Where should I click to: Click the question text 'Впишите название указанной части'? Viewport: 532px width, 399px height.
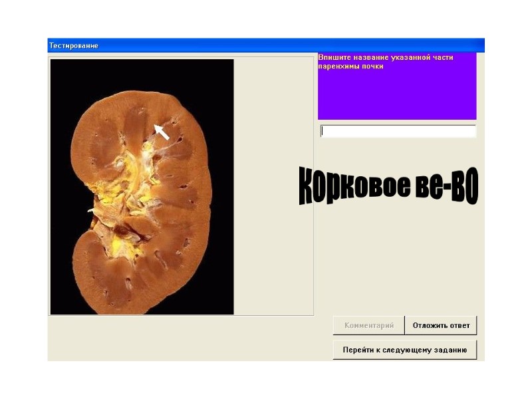(386, 57)
